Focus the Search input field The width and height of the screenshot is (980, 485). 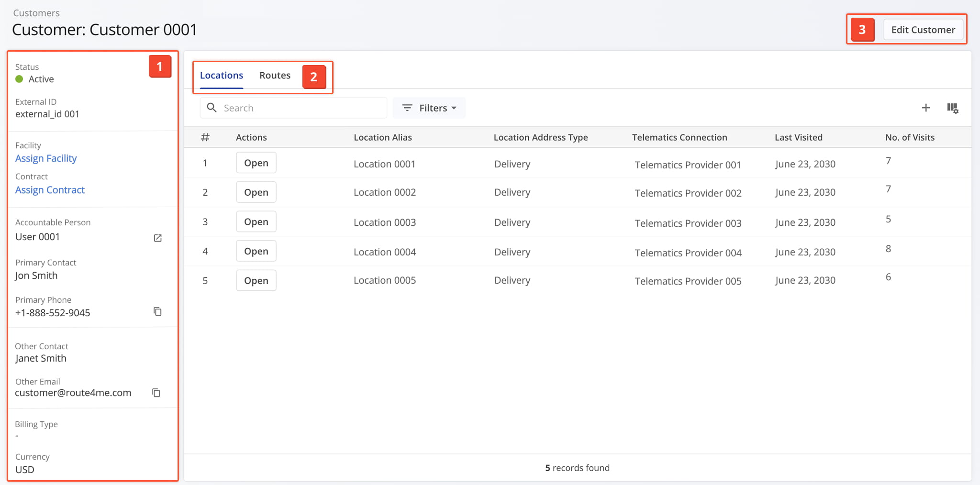[x=301, y=108]
